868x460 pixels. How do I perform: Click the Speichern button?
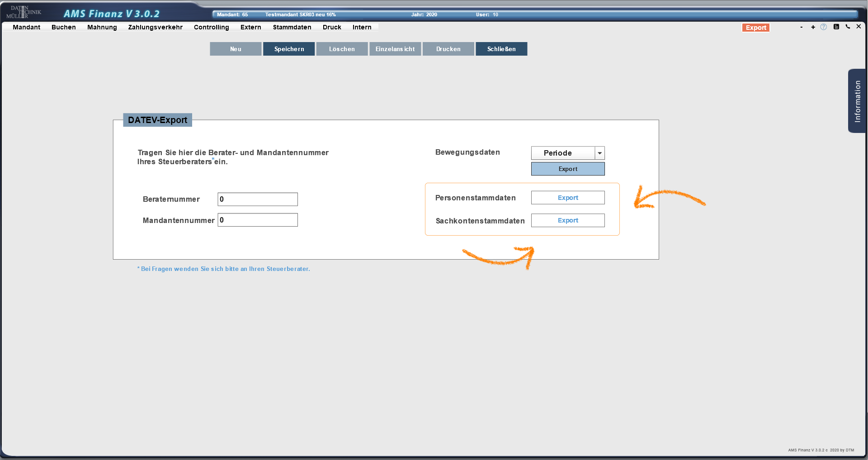pyautogui.click(x=288, y=49)
